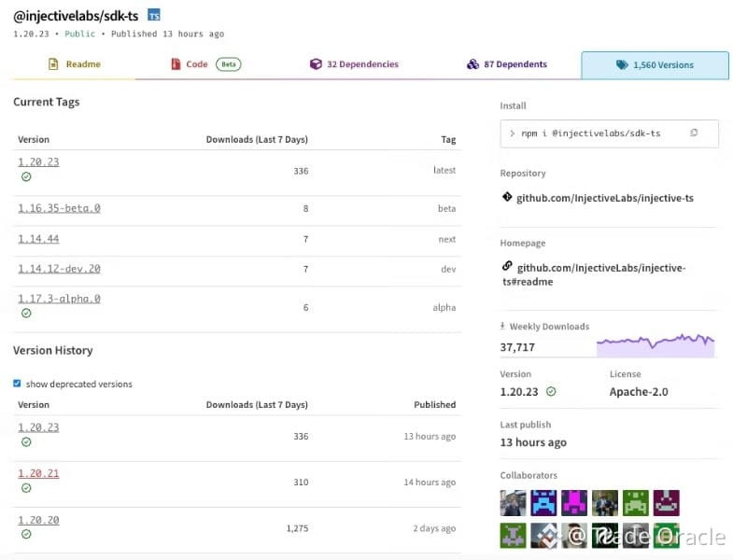Open version 1.20.21 link

click(x=38, y=473)
